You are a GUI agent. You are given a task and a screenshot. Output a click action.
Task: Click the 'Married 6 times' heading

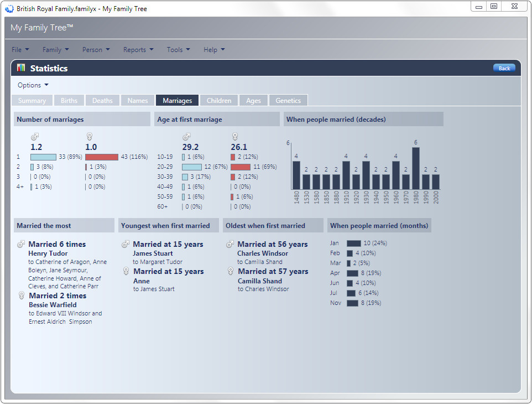coord(57,244)
